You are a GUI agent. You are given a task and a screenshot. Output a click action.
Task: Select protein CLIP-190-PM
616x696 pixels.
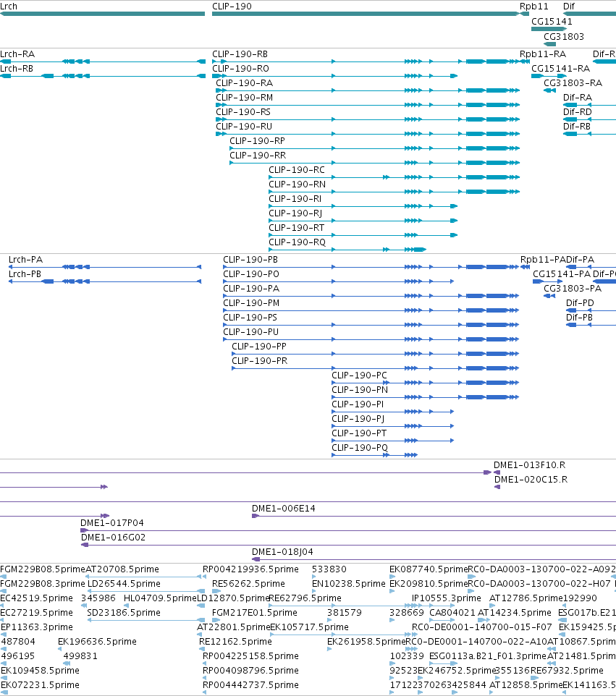pyautogui.click(x=251, y=303)
